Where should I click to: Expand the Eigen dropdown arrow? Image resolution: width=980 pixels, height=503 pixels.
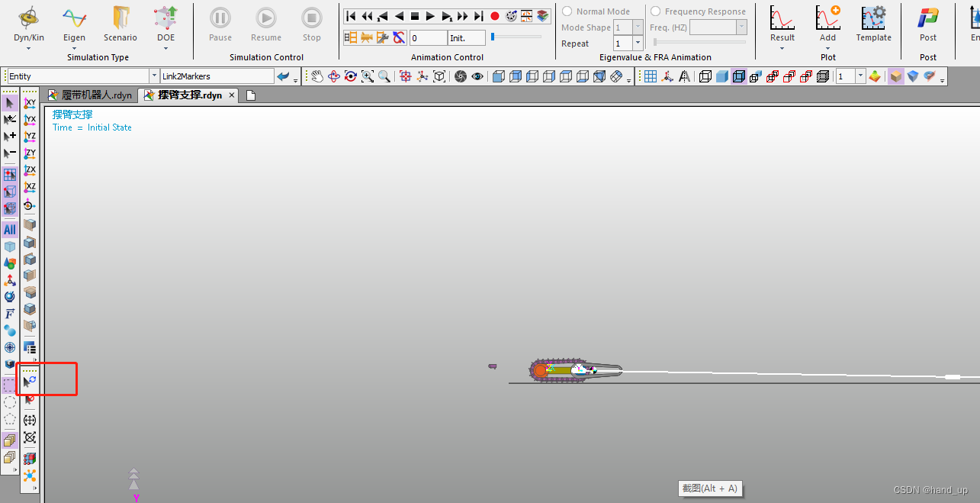[x=74, y=48]
